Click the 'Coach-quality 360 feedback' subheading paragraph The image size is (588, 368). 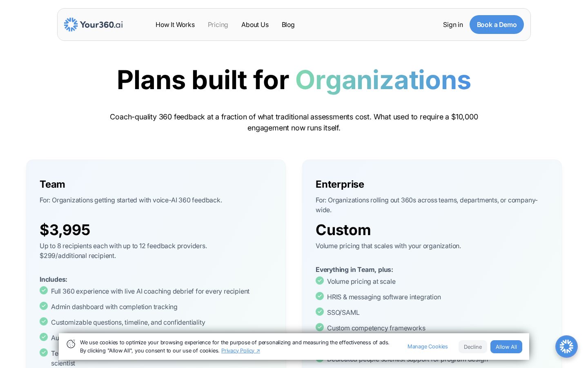(x=294, y=122)
